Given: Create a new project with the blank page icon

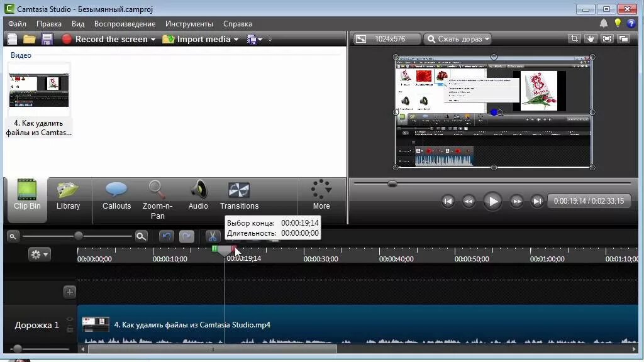Looking at the screenshot, I should click(x=13, y=39).
